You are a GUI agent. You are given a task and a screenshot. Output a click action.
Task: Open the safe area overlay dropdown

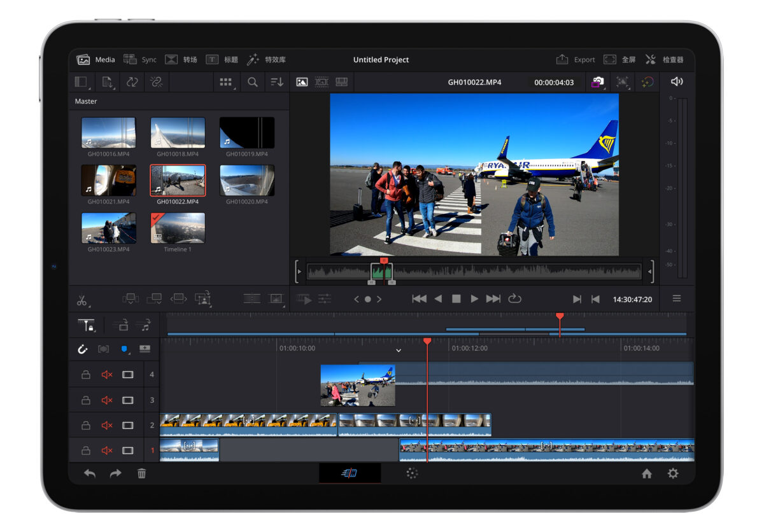[623, 82]
